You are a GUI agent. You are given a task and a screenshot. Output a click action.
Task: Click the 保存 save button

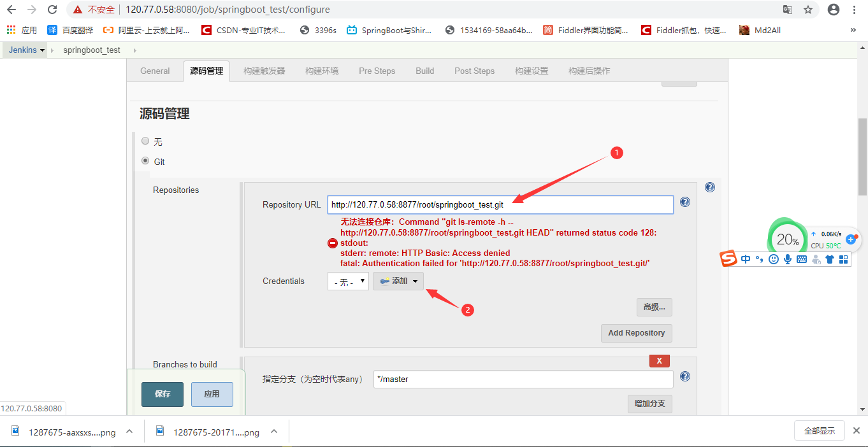click(163, 394)
